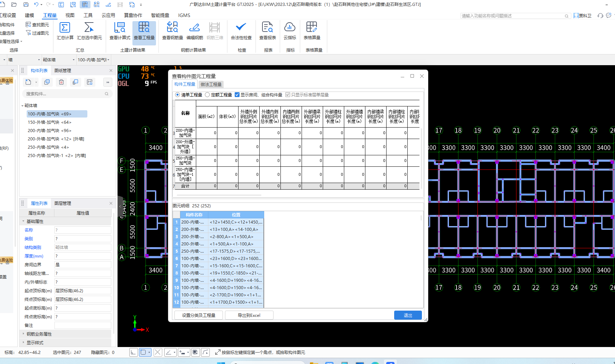This screenshot has width=615, height=364.
Task: Switch to 图纸管理 tab
Action: click(63, 70)
